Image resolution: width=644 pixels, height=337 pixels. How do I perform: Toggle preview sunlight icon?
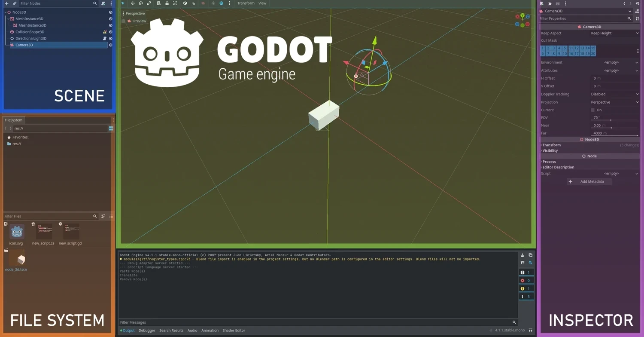[213, 3]
